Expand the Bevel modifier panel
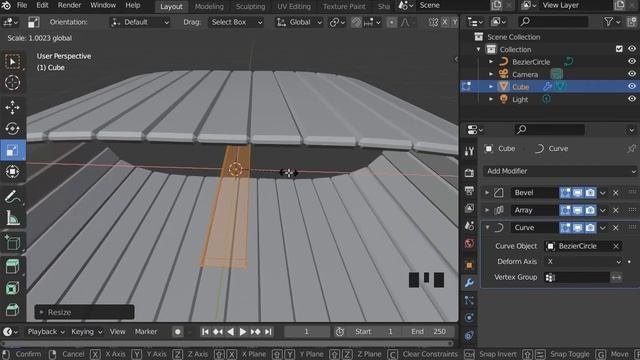The image size is (640, 360). (x=487, y=193)
